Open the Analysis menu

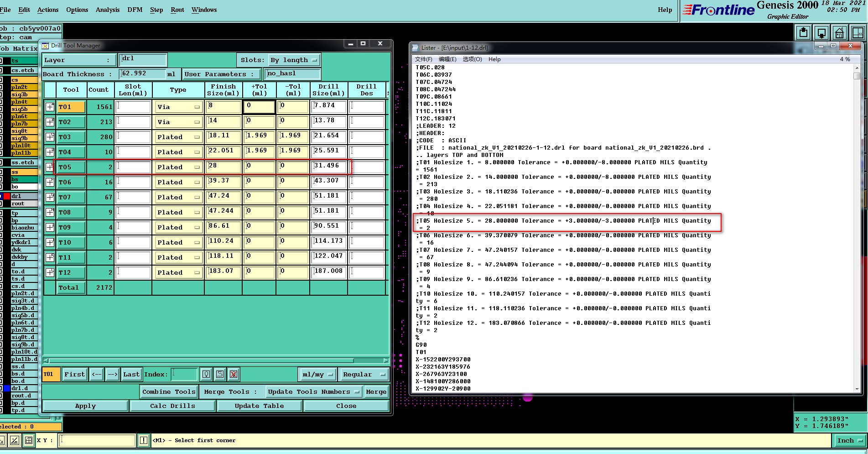tap(107, 10)
